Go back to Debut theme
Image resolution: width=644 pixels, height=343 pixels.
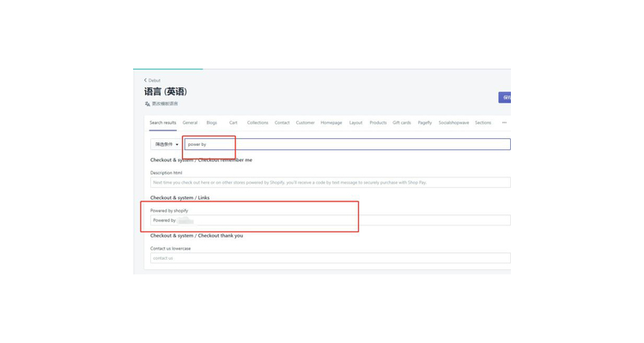152,81
